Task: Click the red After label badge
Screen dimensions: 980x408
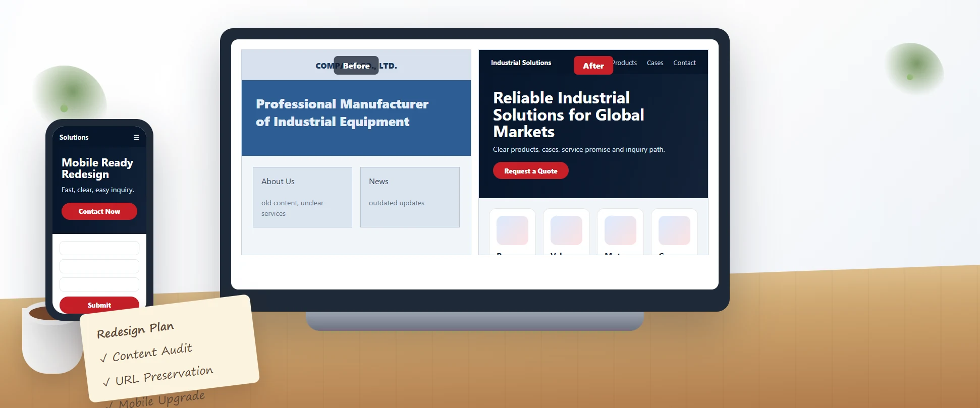Action: (593, 66)
